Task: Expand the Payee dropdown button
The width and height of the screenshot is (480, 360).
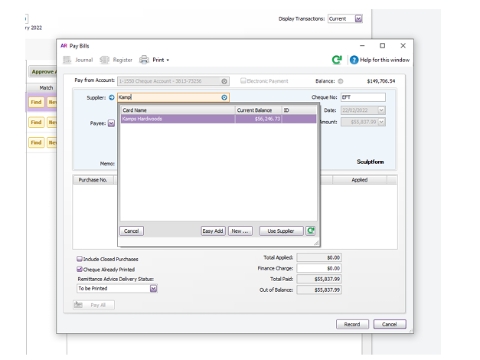Action: coord(111,123)
